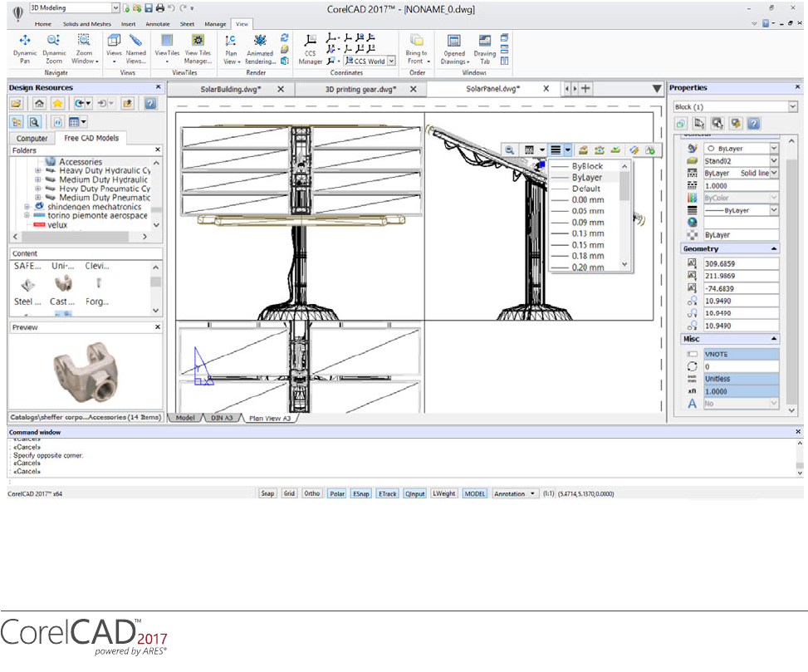
Task: Click Design Resources help icon
Action: (x=150, y=104)
